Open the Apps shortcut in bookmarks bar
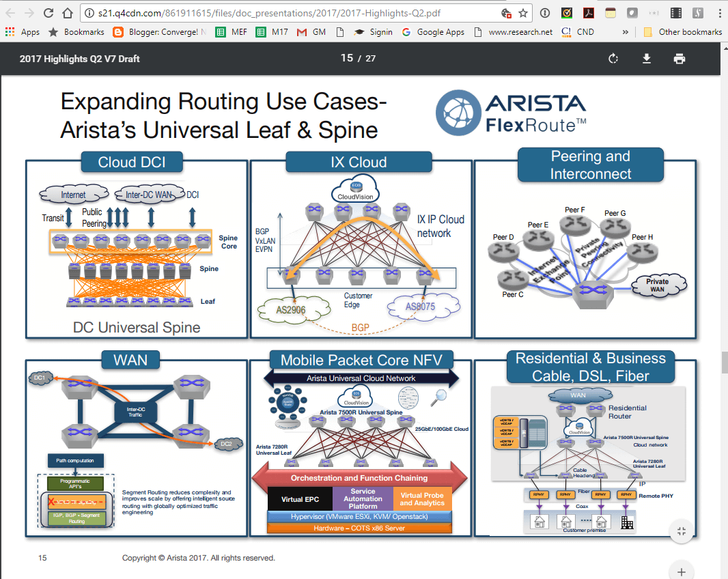 pos(23,32)
